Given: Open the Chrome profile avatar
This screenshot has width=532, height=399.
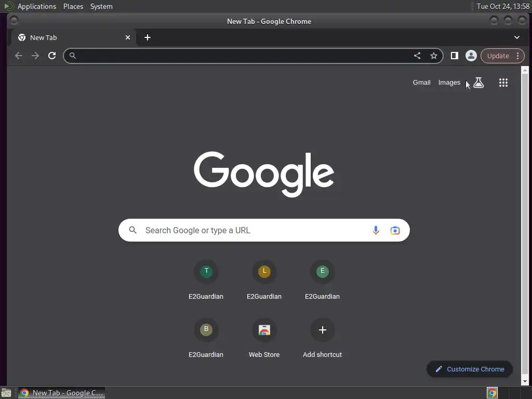Looking at the screenshot, I should [471, 56].
